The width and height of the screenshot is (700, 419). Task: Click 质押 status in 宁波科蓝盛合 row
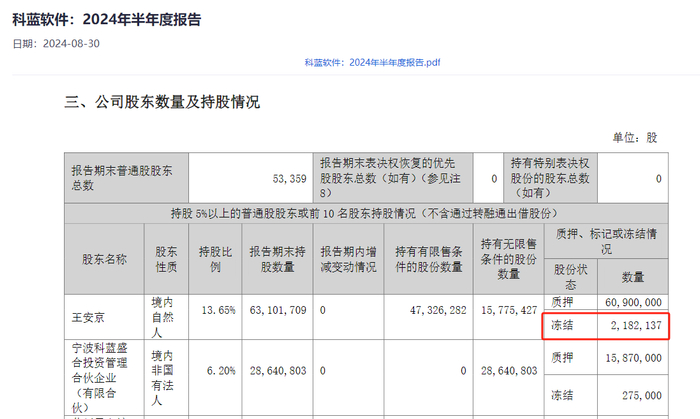pyautogui.click(x=562, y=357)
